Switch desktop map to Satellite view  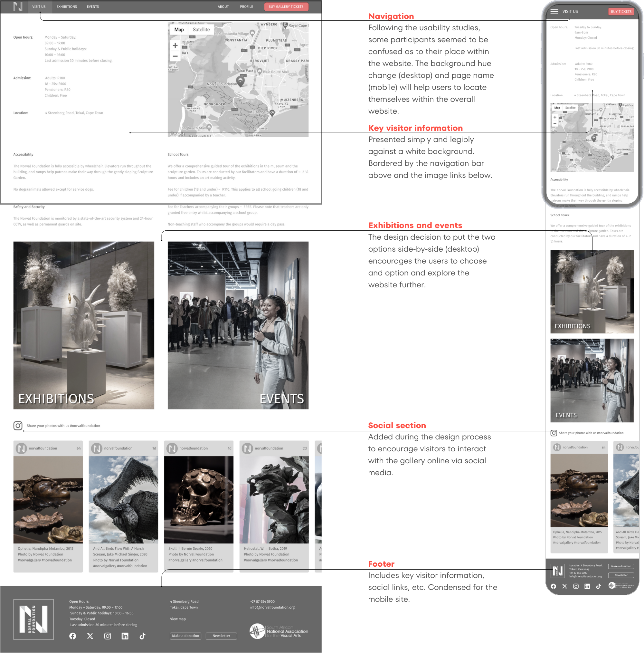tap(201, 29)
